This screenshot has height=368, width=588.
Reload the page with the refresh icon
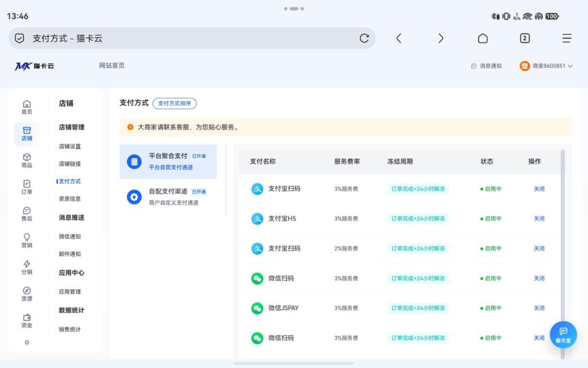[x=364, y=39]
